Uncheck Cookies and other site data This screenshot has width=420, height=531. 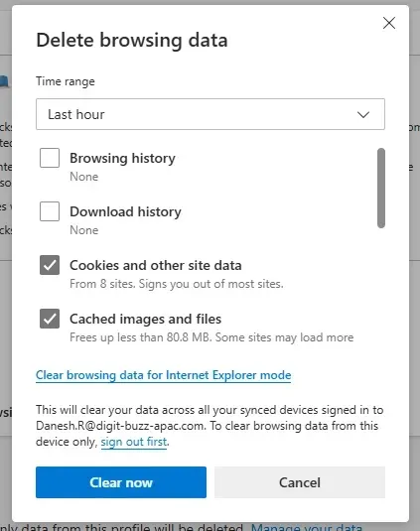pyautogui.click(x=50, y=265)
